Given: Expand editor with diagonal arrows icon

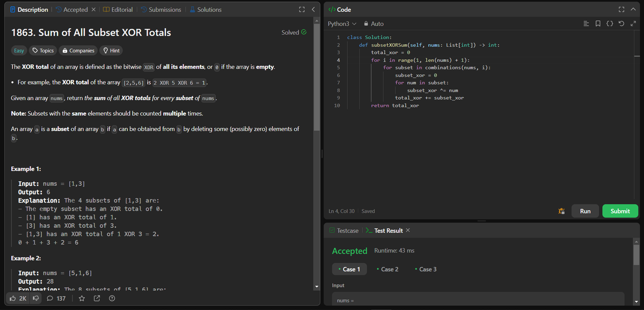Looking at the screenshot, I should [x=632, y=24].
